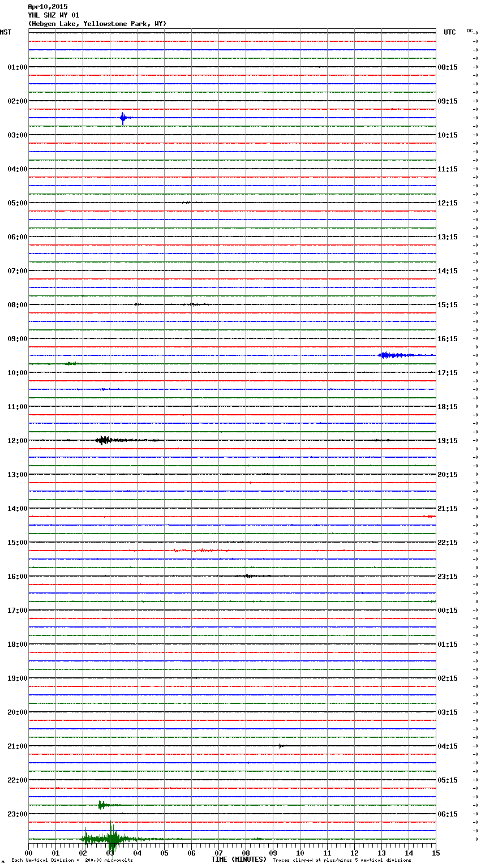Click the blue signal burst near minute 13

pos(390,355)
